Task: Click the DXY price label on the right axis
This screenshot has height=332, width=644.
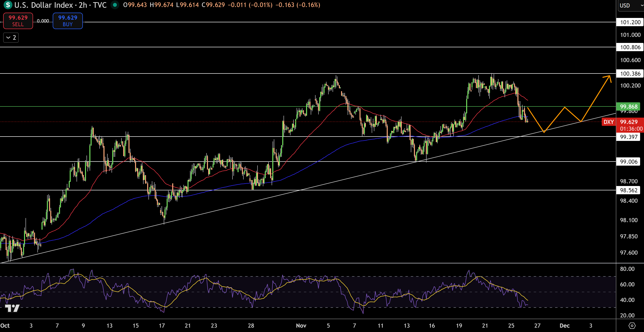Action: tap(609, 122)
